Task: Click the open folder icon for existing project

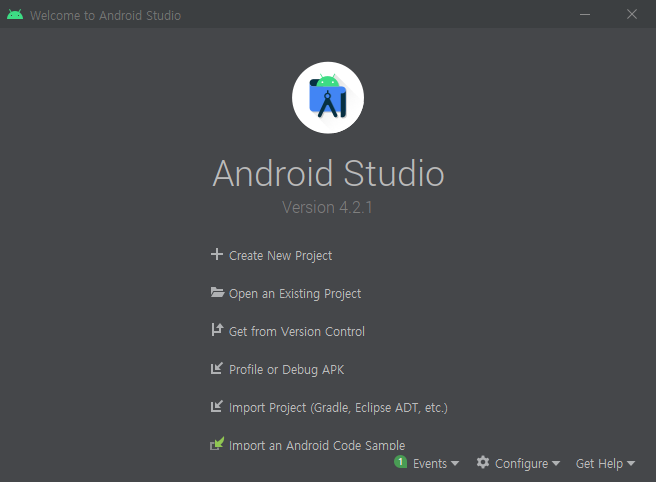Action: click(218, 292)
